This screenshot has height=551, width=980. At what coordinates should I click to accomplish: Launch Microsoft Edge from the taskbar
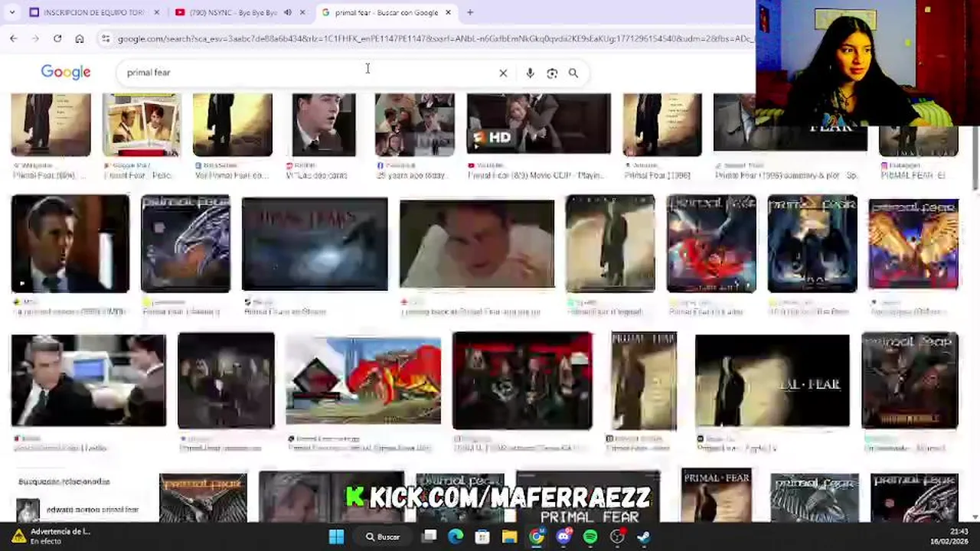tap(456, 536)
